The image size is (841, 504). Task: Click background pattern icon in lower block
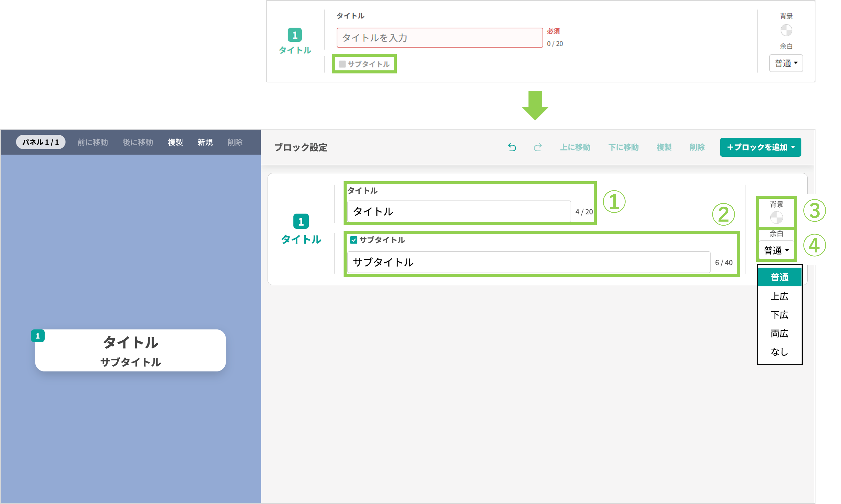[776, 217]
